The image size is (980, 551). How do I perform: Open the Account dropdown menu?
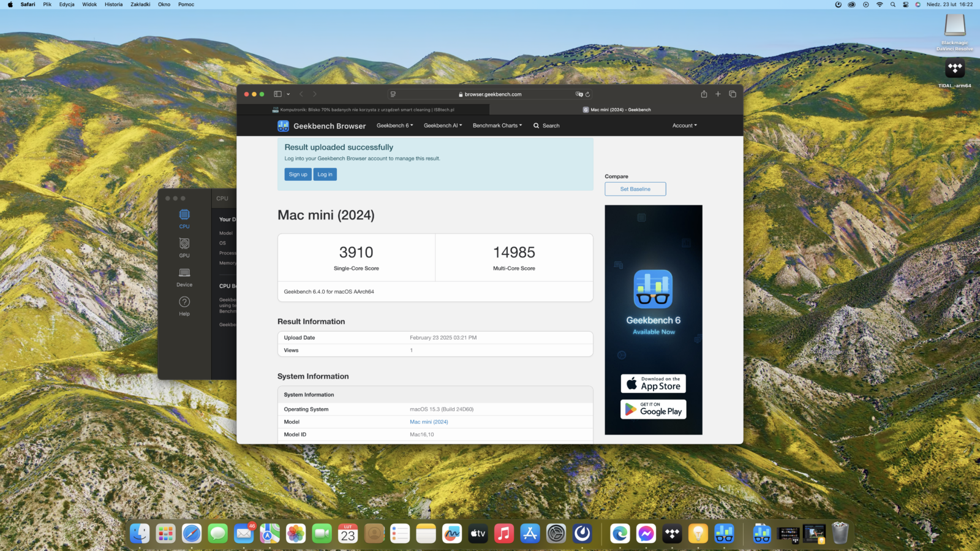tap(684, 126)
